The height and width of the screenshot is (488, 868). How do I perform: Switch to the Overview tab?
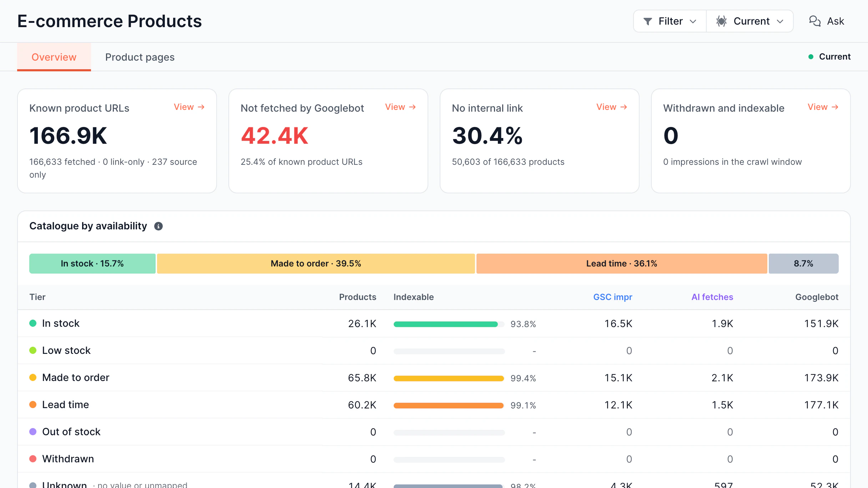54,57
